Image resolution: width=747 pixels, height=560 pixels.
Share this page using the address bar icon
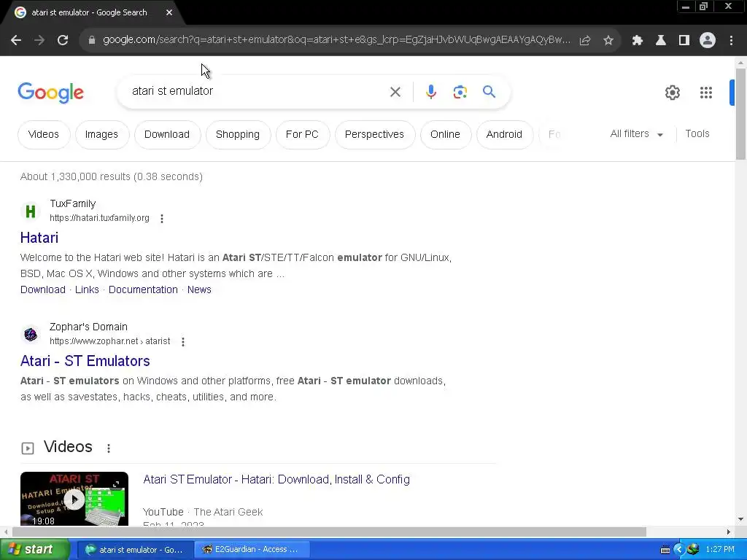[x=585, y=41]
